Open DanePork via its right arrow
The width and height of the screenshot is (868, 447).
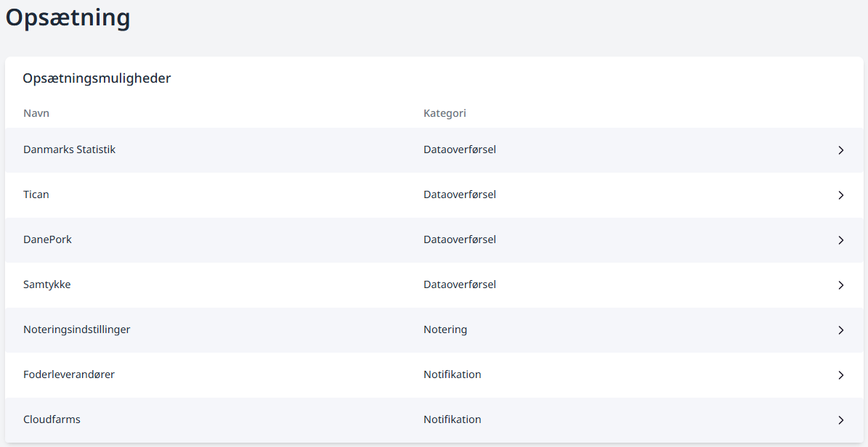tap(840, 240)
